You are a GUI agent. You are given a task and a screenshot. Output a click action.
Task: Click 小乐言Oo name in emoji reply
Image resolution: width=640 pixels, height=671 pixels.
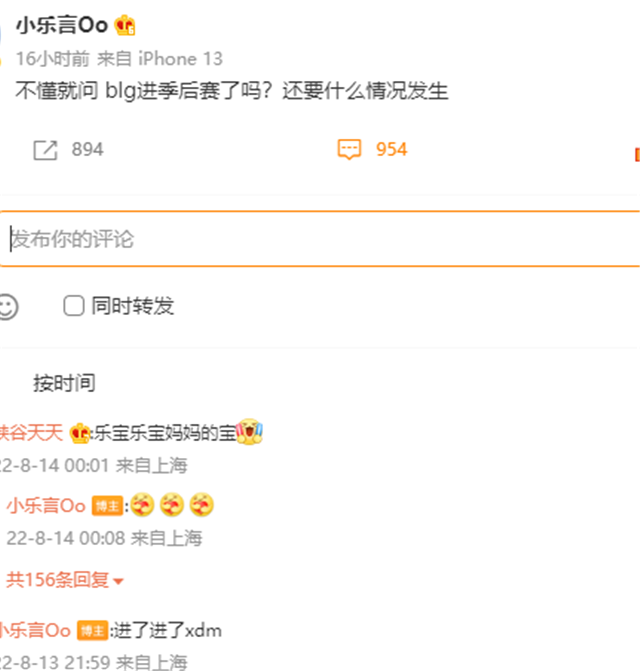click(46, 506)
